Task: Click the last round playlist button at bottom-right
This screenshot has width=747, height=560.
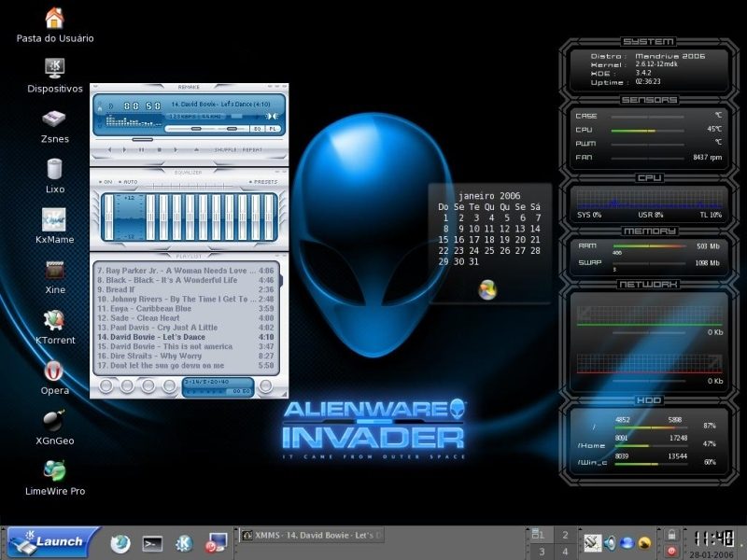Action: [266, 385]
